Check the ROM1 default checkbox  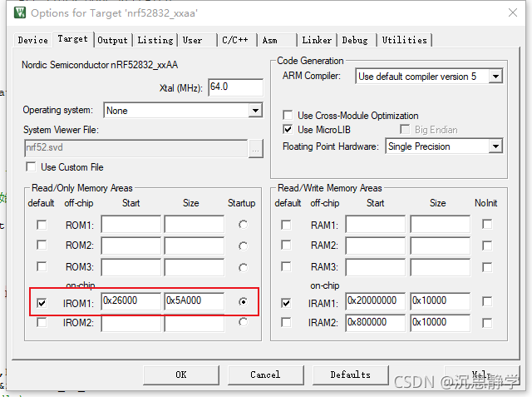pos(42,225)
